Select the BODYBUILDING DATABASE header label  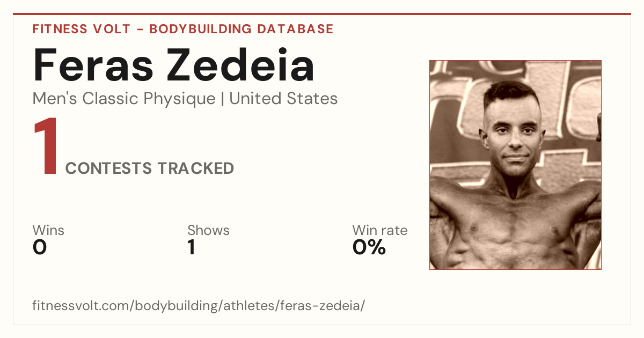pos(241,29)
